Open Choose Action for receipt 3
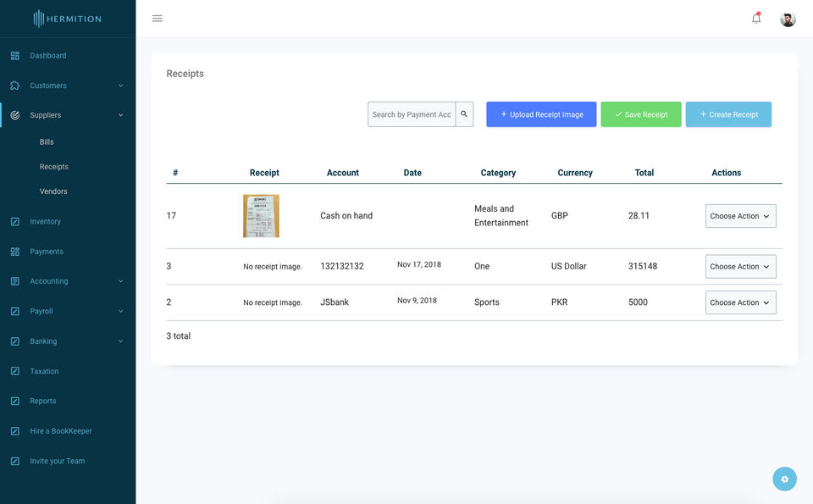The height and width of the screenshot is (504, 813). pos(740,267)
